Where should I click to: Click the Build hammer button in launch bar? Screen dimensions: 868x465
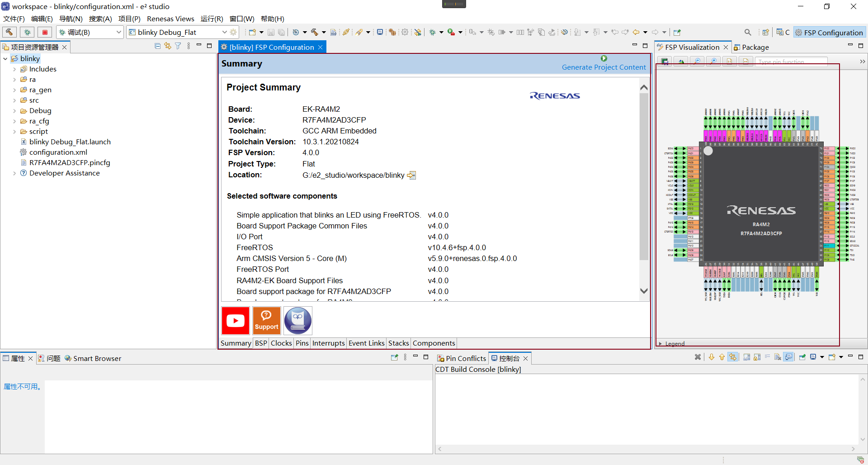coord(9,32)
